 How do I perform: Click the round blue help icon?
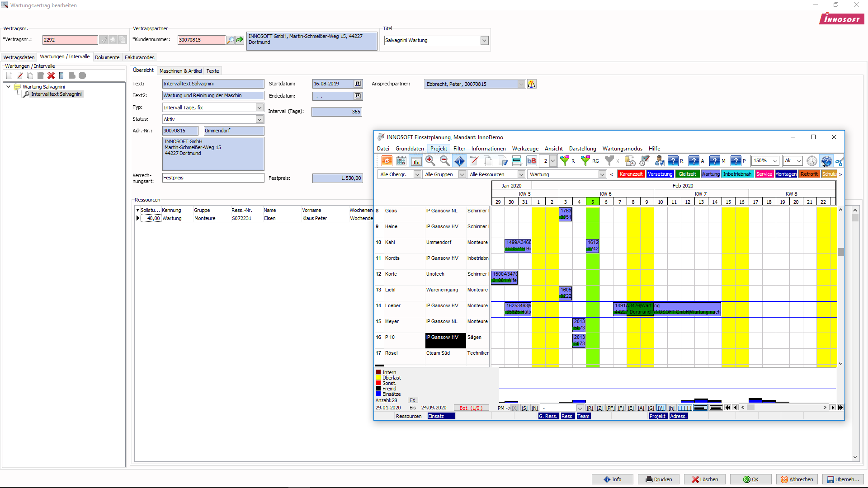(826, 161)
